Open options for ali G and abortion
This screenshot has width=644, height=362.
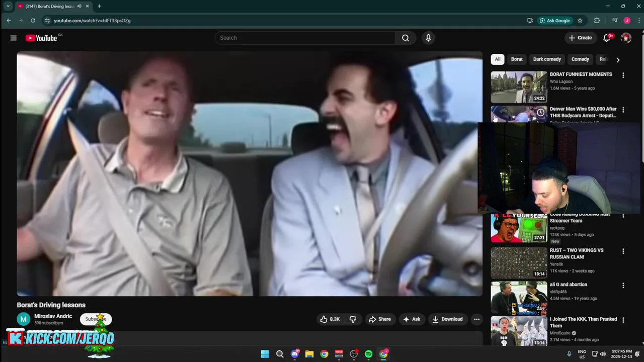(x=623, y=285)
